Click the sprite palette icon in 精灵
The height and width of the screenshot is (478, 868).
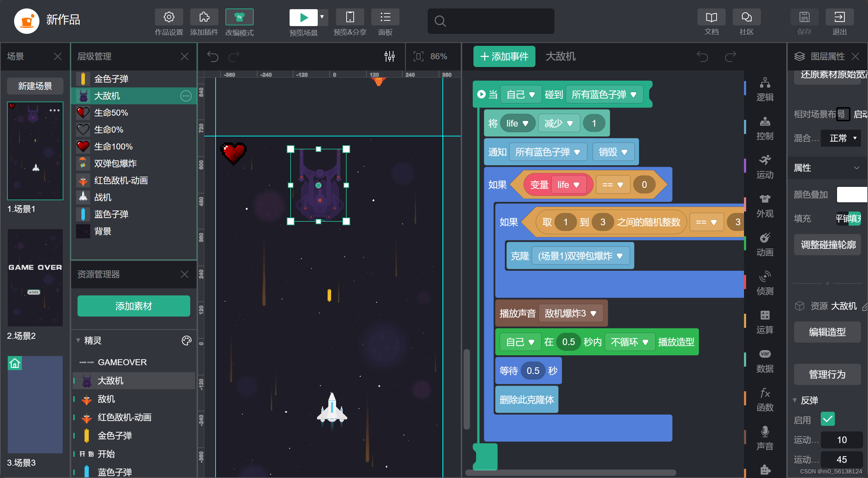(x=186, y=341)
